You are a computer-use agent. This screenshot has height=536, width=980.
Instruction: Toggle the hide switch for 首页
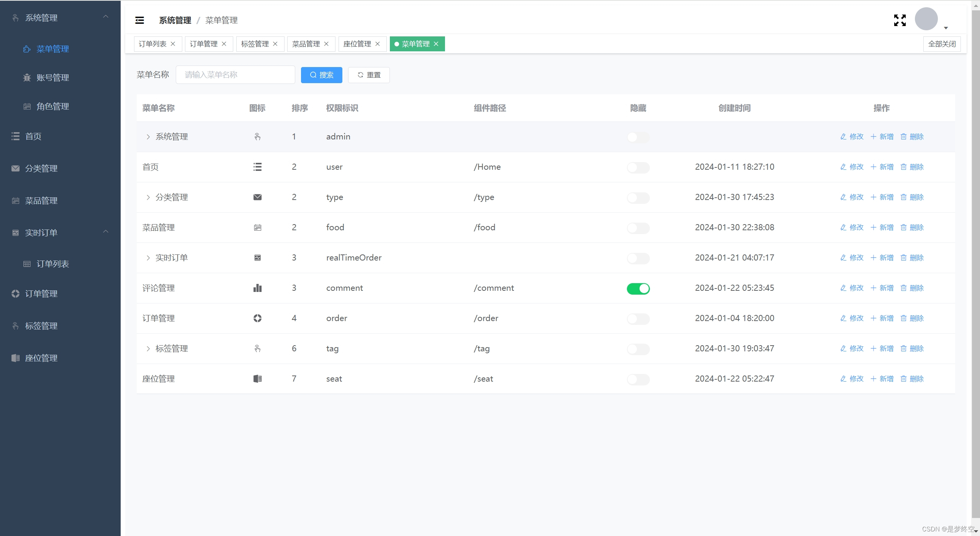pyautogui.click(x=638, y=167)
